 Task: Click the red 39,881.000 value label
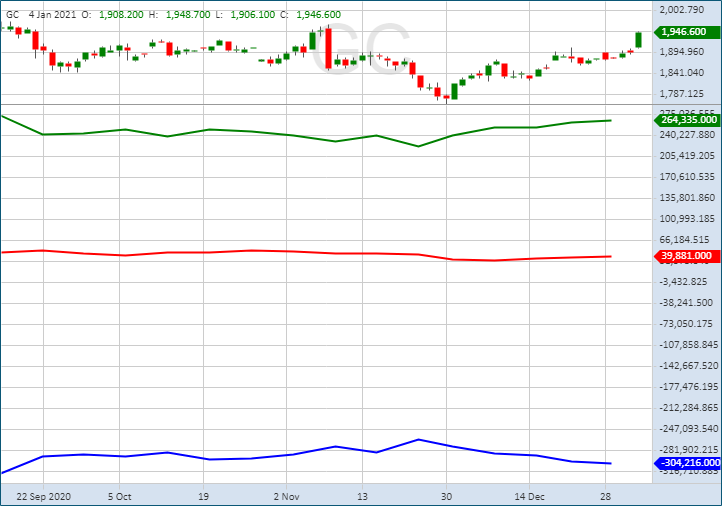click(687, 256)
